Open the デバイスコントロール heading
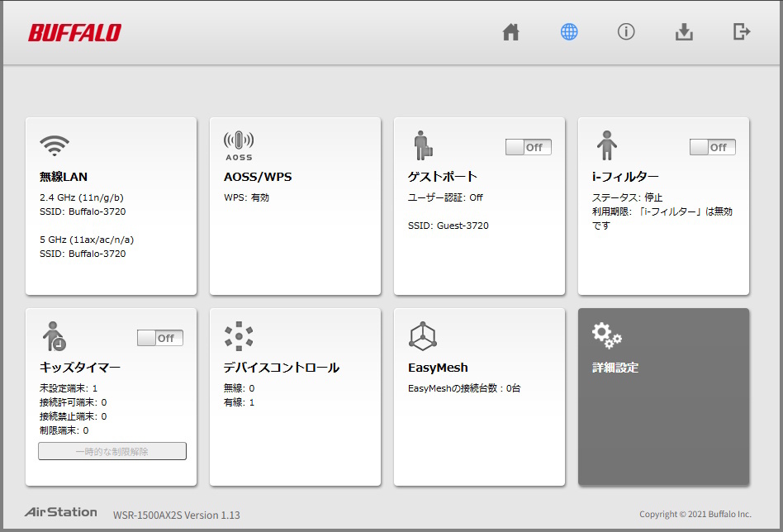Viewport: 783px width, 532px height. tap(282, 368)
